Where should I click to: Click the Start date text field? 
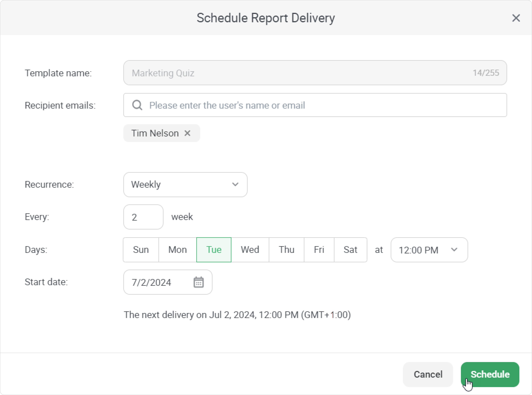click(158, 282)
